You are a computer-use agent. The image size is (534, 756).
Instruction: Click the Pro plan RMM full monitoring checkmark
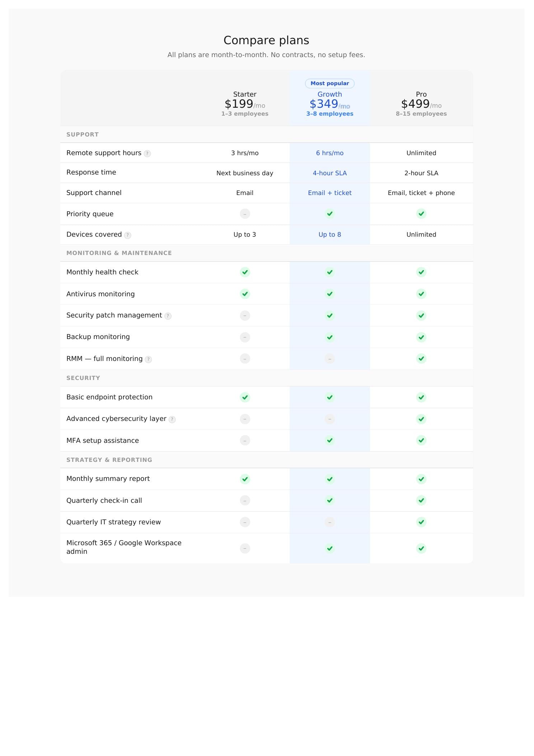click(x=421, y=359)
